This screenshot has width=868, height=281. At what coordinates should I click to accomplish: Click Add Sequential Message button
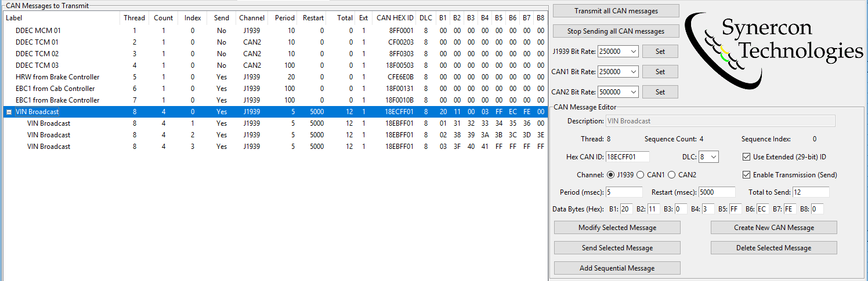(617, 268)
